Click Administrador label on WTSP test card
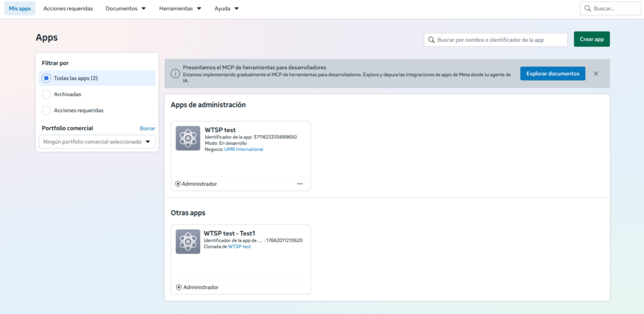 [199, 184]
